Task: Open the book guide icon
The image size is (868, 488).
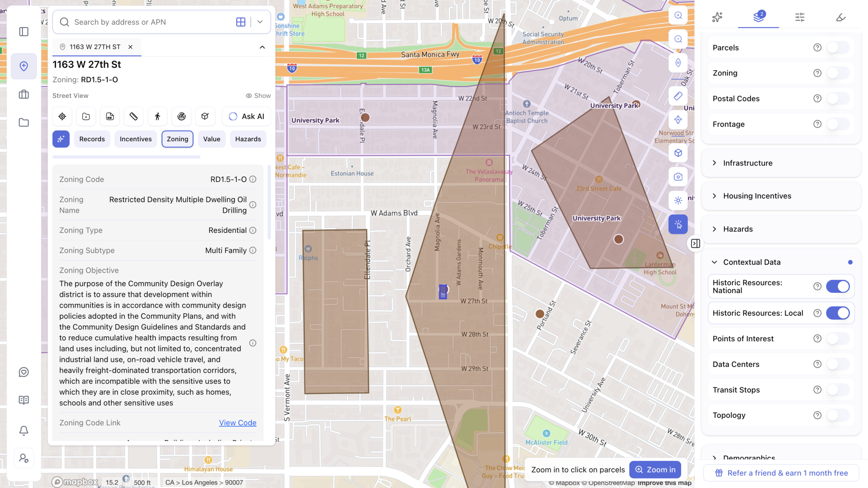Action: 24,400
